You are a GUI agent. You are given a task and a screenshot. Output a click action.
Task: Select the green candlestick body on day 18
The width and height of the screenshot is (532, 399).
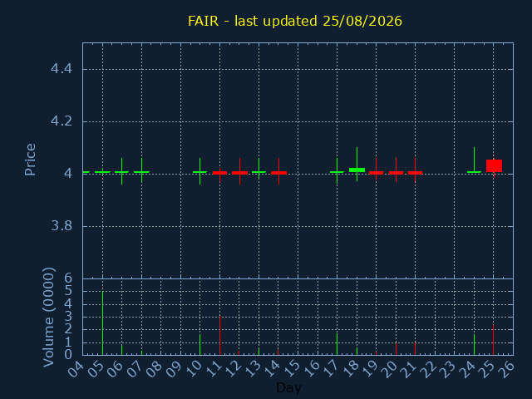[357, 170]
